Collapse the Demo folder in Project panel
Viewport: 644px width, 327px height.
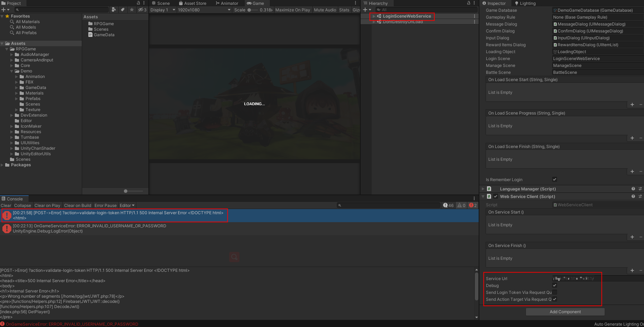pyautogui.click(x=12, y=71)
